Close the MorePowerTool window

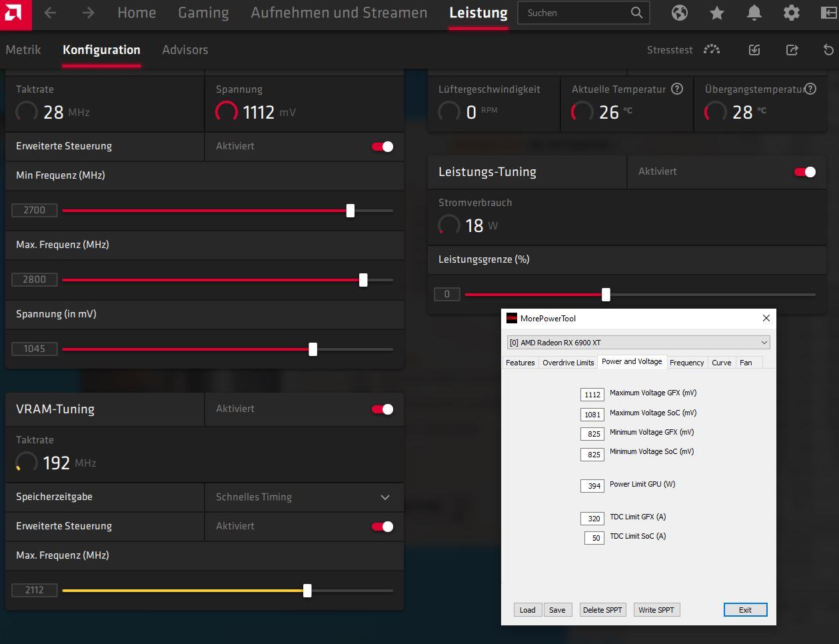pyautogui.click(x=766, y=318)
